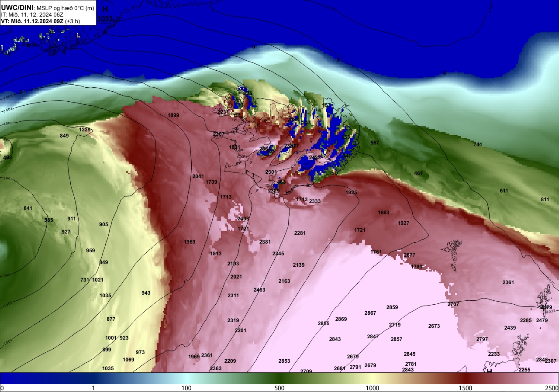
Task: Click the map value 461
Action: (418, 173)
